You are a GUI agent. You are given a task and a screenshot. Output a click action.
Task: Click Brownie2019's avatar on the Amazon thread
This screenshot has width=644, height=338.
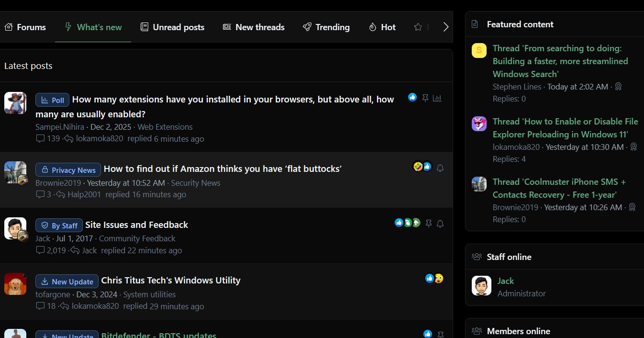tap(15, 172)
